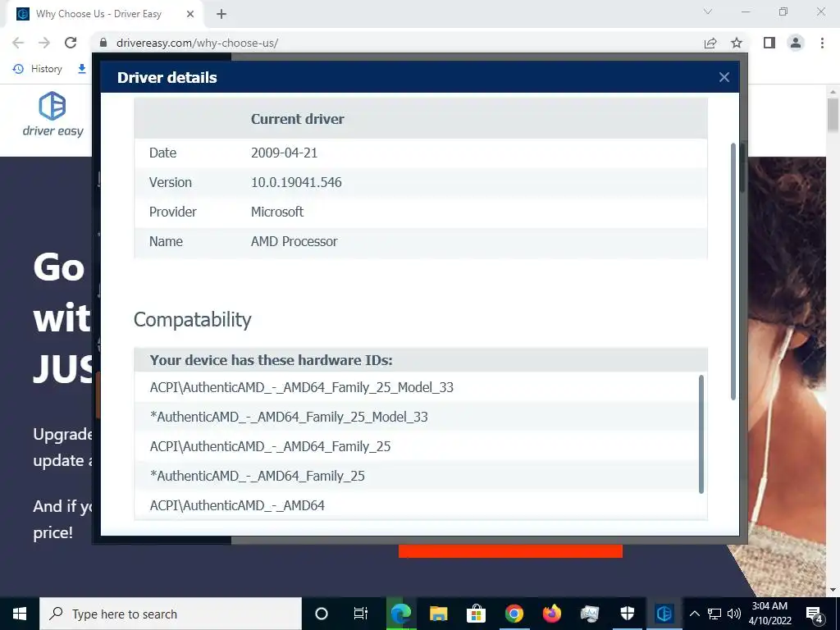Share this page via share icon
This screenshot has height=630, width=840.
point(710,43)
